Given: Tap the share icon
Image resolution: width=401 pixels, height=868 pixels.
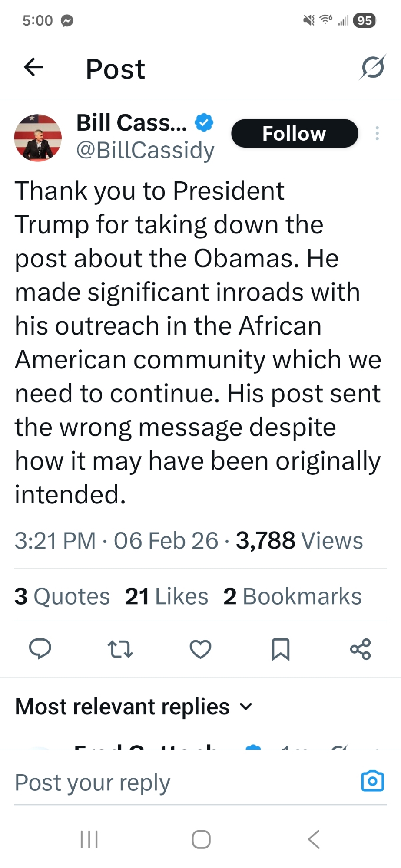Looking at the screenshot, I should click(x=361, y=649).
